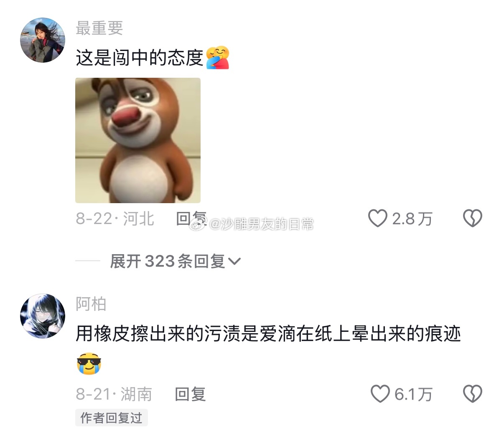Open the bear meme image
This screenshot has width=504, height=446.
(x=138, y=140)
